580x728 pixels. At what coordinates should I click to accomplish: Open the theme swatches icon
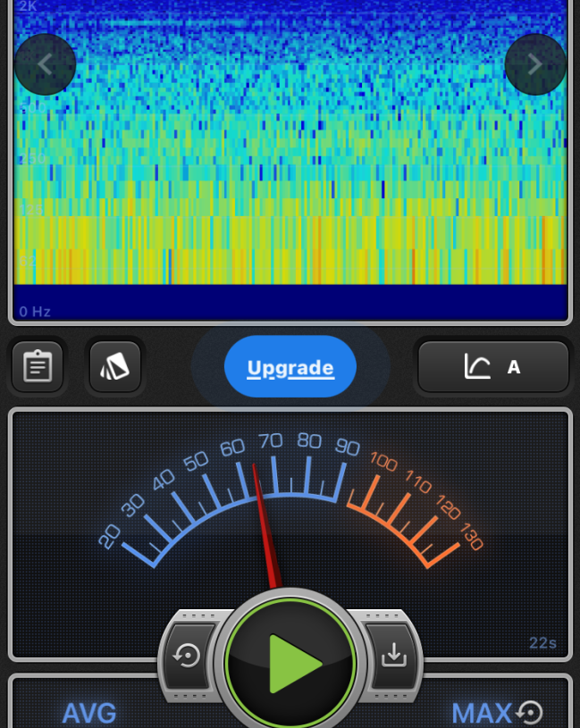tap(115, 367)
